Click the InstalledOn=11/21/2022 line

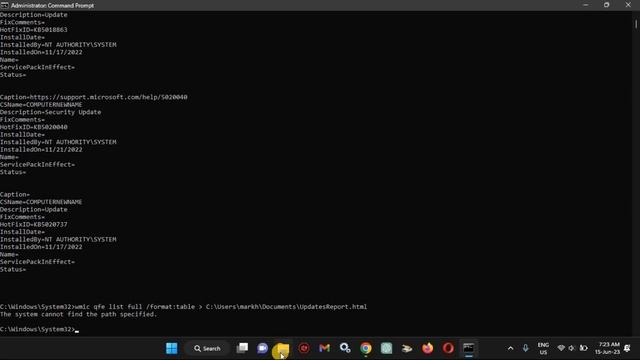click(41, 149)
